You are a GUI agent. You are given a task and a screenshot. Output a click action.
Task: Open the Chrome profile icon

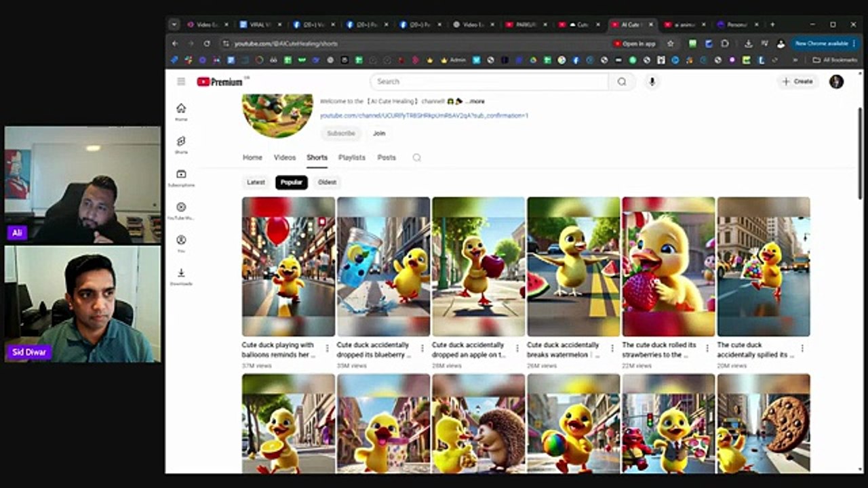tap(781, 43)
